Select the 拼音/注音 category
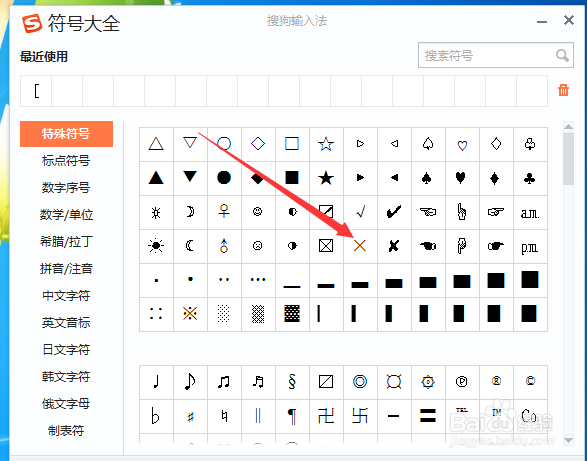 click(66, 269)
